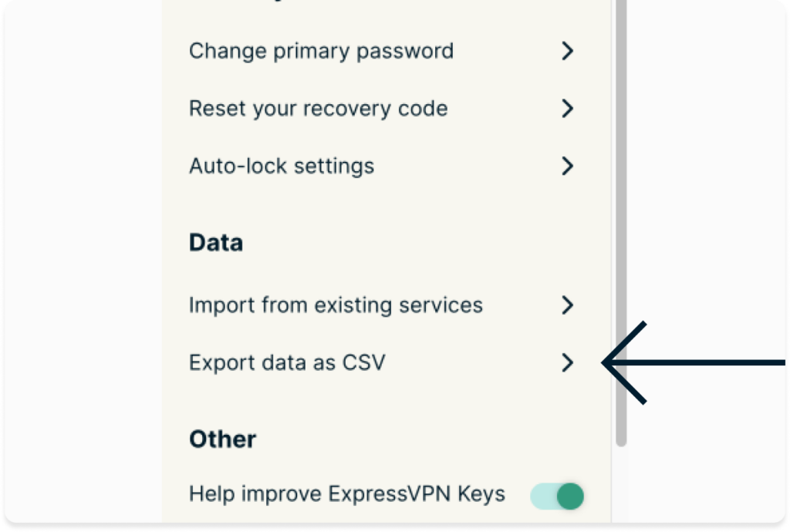Disable the Help improve ExpressVPN Keys toggle
Screen dimensions: 790x532
(x=557, y=496)
